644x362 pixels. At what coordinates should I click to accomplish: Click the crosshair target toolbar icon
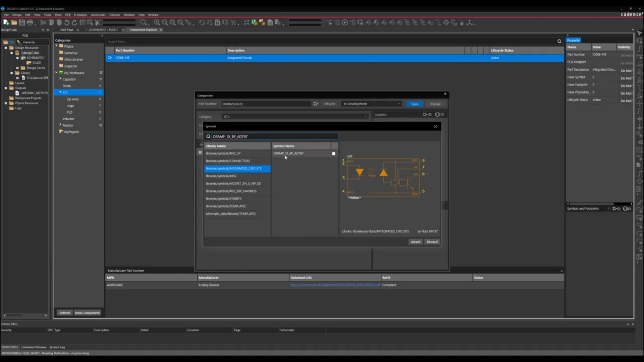[x=446, y=22]
